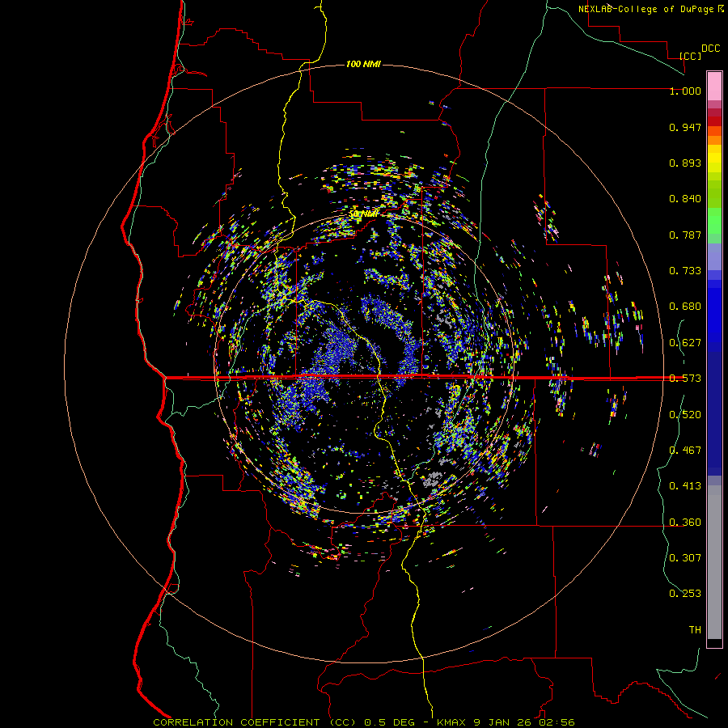728x728 pixels.
Task: Choose the 0.253 scale value
Action: (x=685, y=594)
